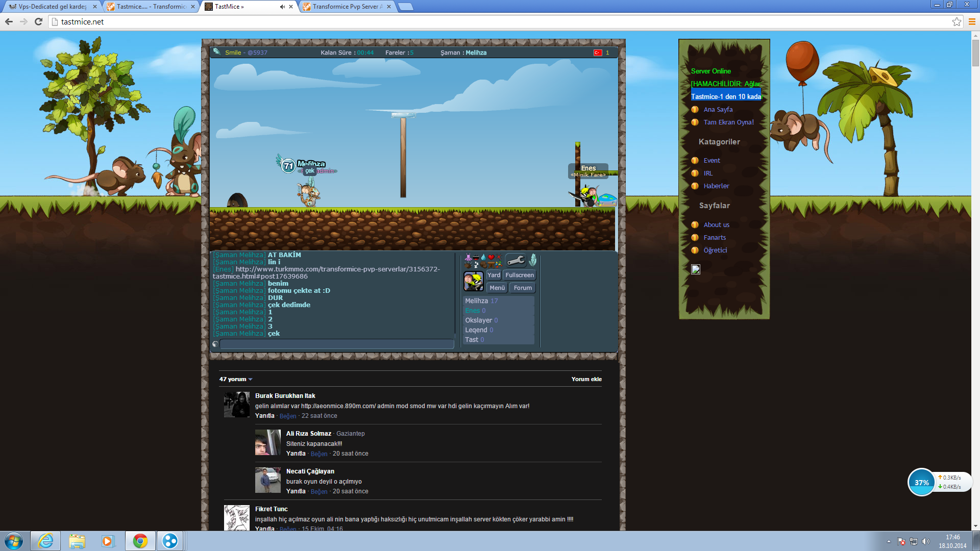This screenshot has width=980, height=551.
Task: Open the Öğretici page link
Action: tap(715, 250)
